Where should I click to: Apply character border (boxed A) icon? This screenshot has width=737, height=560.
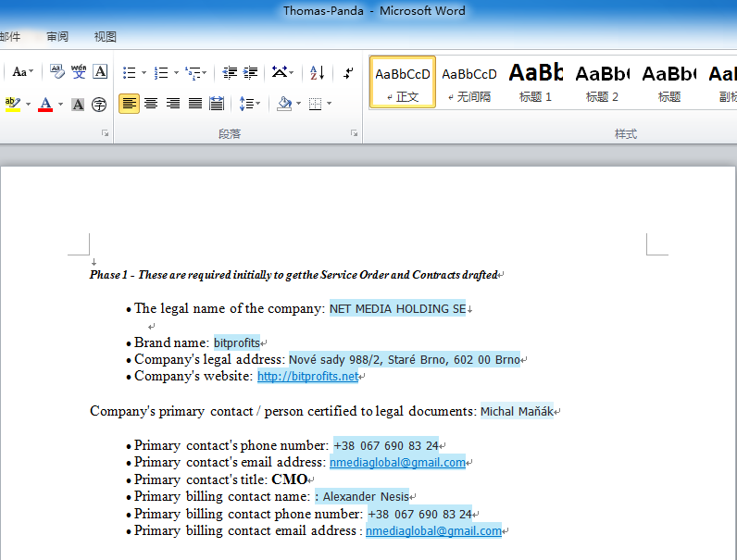click(100, 72)
